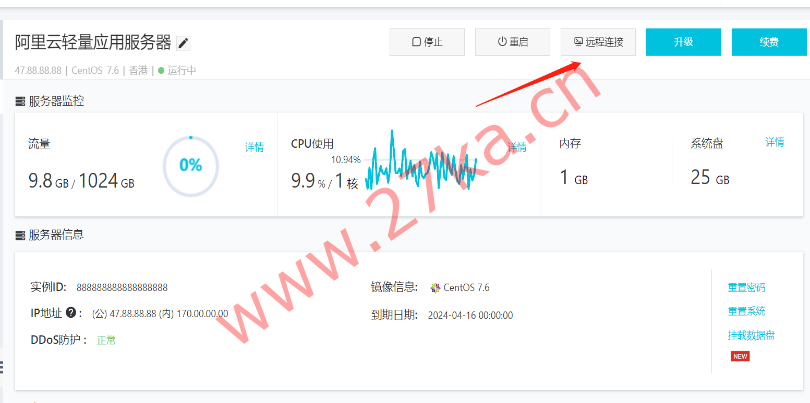Click the 挂载数据盘 mount data disk link
This screenshot has width=810, height=403.
[x=751, y=335]
